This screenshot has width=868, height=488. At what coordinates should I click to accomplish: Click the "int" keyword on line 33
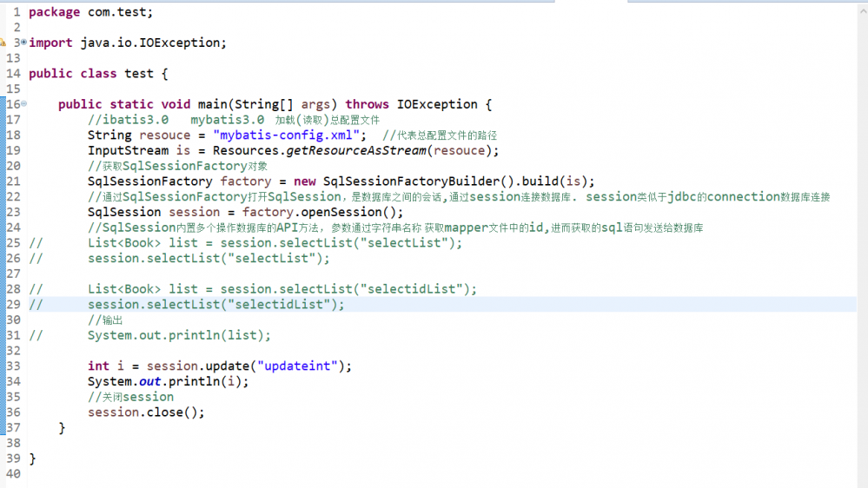[98, 366]
